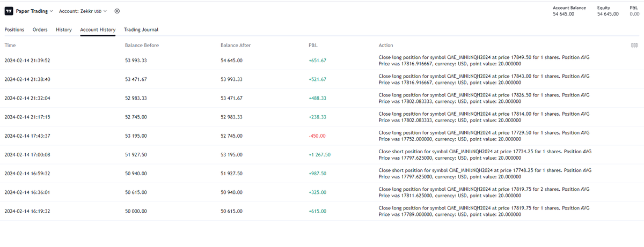Select the 2024-02-14 21:38:40 timestamp
This screenshot has width=644, height=247.
(27, 79)
